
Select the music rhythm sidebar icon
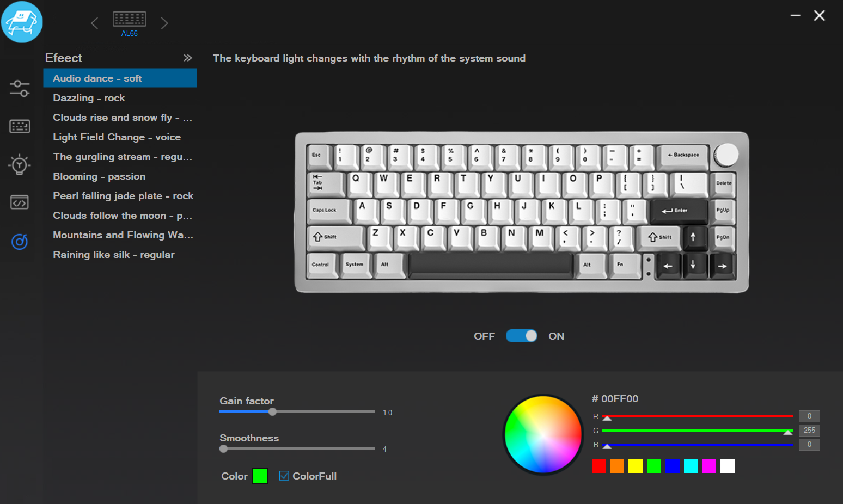point(20,241)
